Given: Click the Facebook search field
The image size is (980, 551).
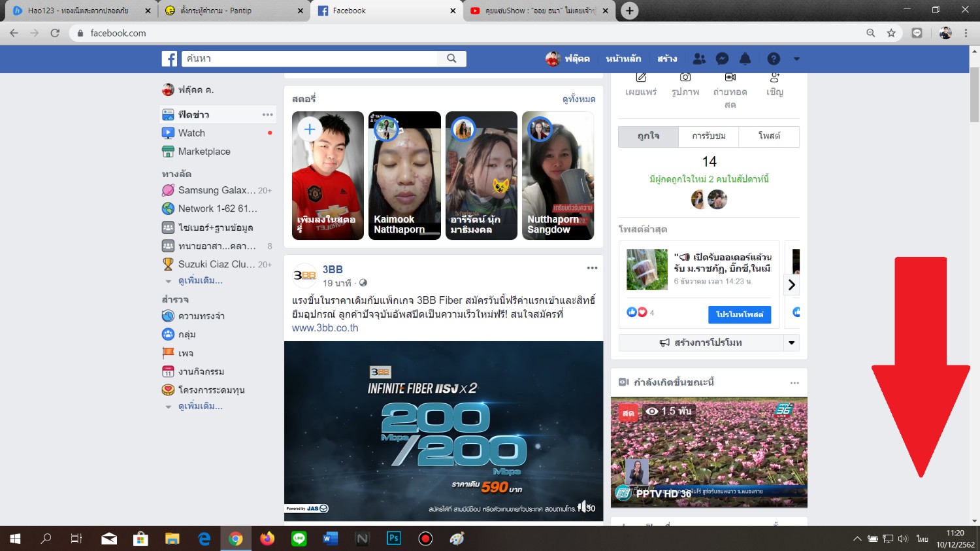Looking at the screenshot, I should [x=310, y=59].
